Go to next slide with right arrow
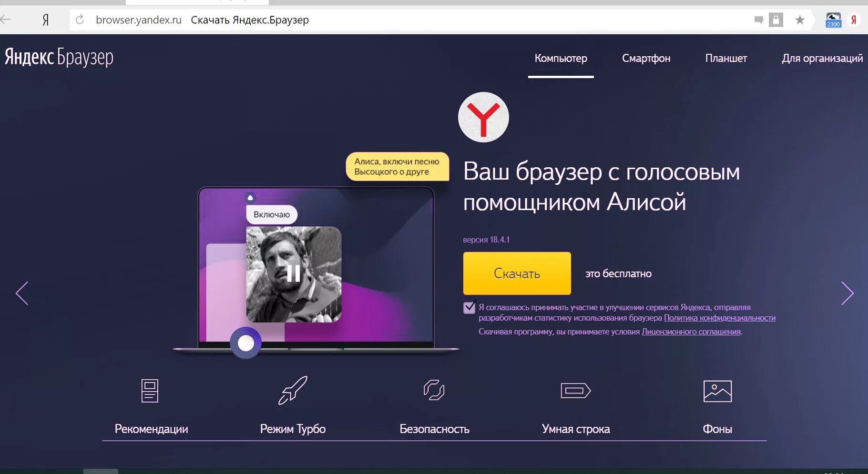Screen dimensions: 868x474 (x=847, y=293)
